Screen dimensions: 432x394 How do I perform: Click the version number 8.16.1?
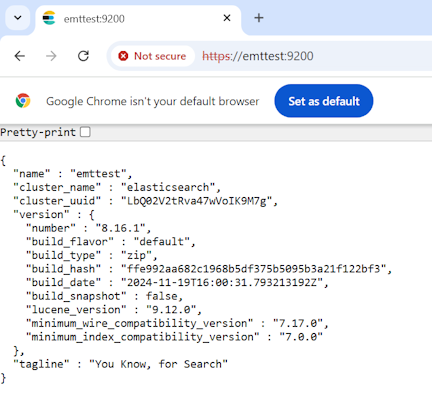[123, 228]
